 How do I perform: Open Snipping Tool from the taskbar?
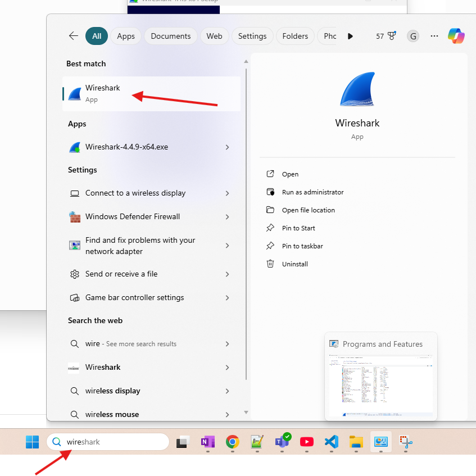tap(406, 442)
